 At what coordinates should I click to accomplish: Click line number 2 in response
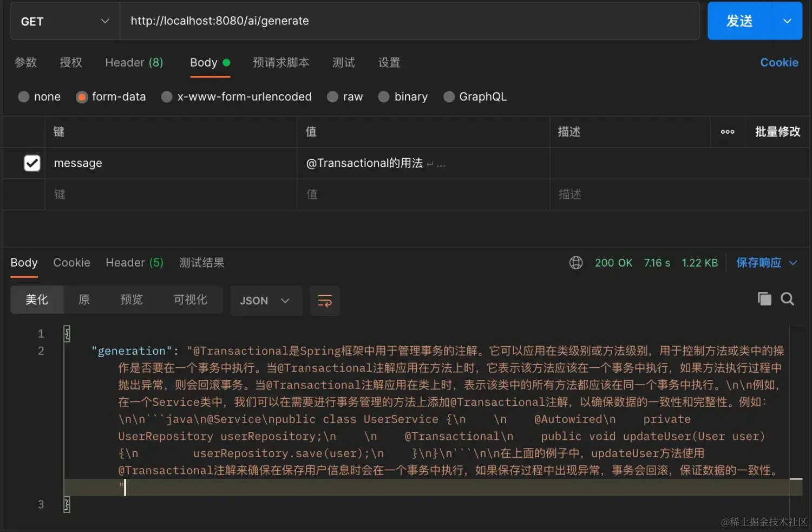41,351
